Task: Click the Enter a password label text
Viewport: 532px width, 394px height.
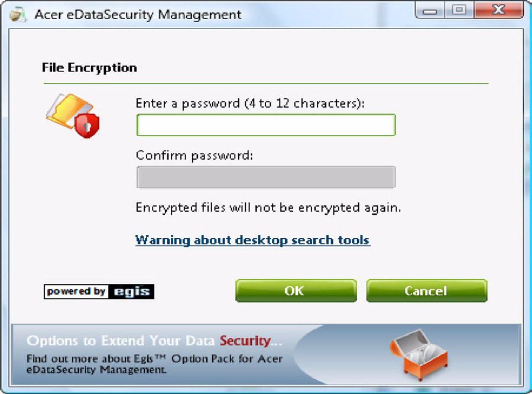Action: (250, 104)
